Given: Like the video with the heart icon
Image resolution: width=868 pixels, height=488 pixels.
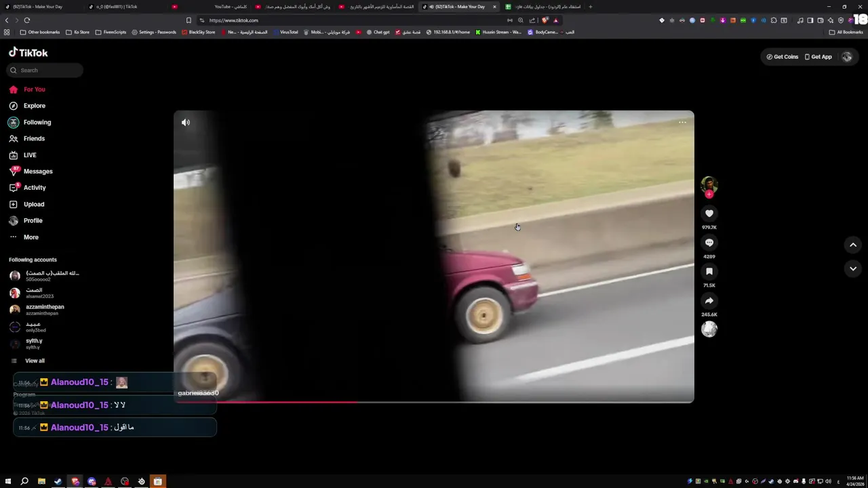Looking at the screenshot, I should (709, 213).
